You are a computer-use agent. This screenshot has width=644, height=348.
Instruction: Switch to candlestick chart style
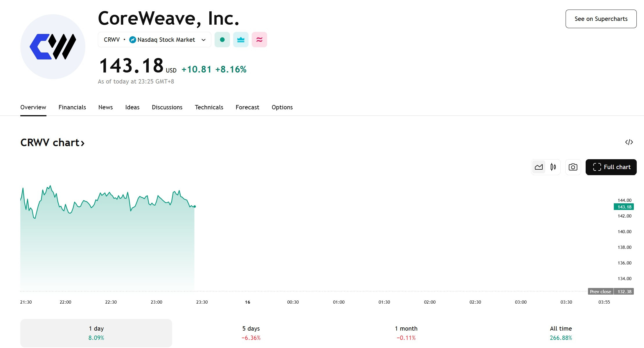click(553, 167)
